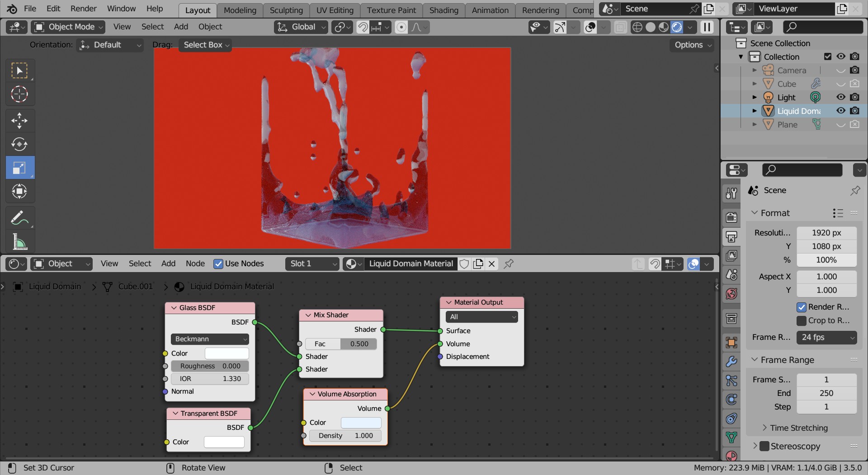868x475 pixels.
Task: Pause the rendered viewport preview
Action: 707,27
